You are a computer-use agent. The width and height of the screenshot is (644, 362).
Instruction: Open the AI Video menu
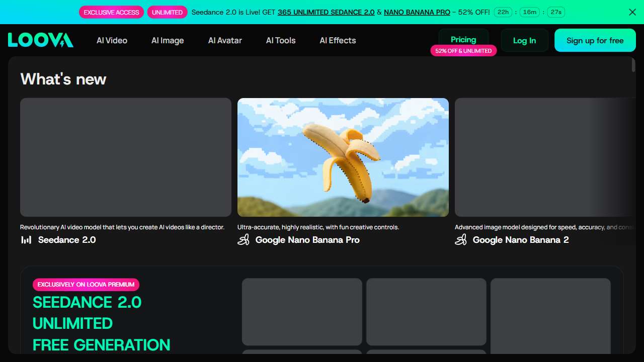click(x=112, y=40)
